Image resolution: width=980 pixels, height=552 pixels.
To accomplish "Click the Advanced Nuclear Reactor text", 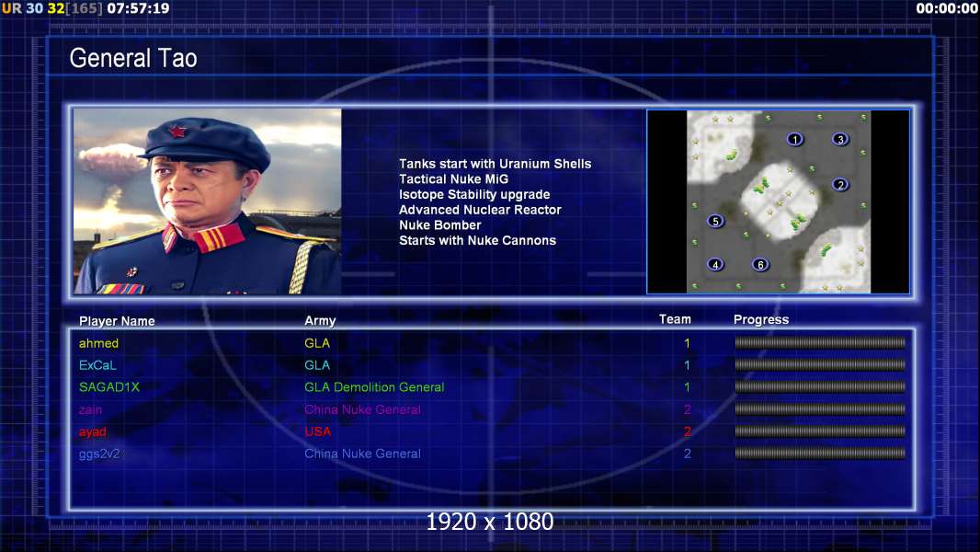I will pyautogui.click(x=480, y=210).
